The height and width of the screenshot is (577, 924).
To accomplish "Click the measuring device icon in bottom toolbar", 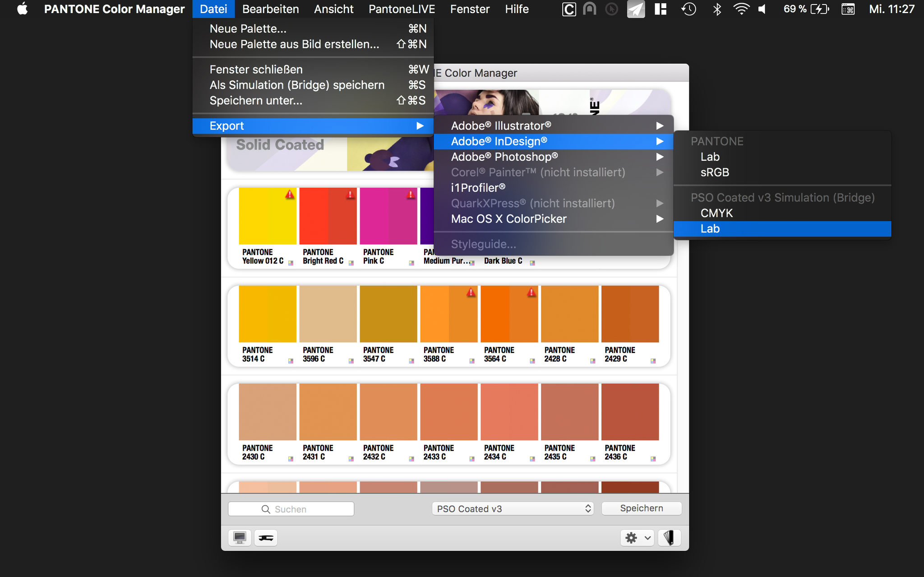I will tap(266, 538).
